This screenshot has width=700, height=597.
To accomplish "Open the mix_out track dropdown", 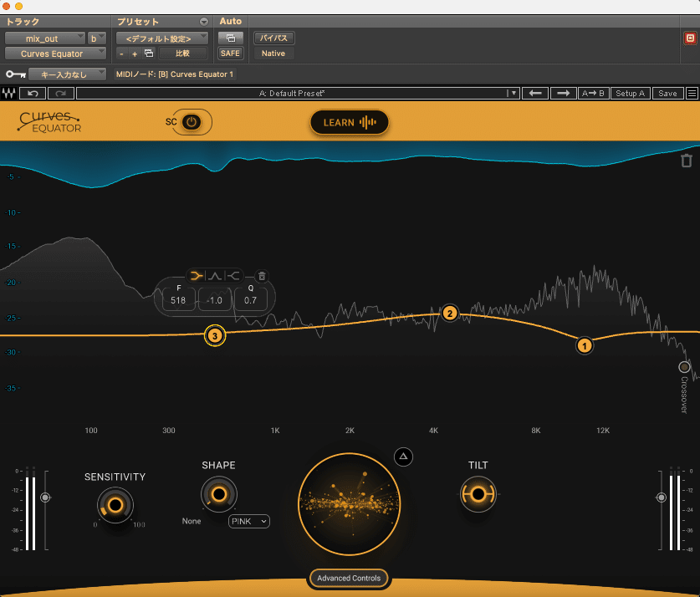I will tap(44, 38).
